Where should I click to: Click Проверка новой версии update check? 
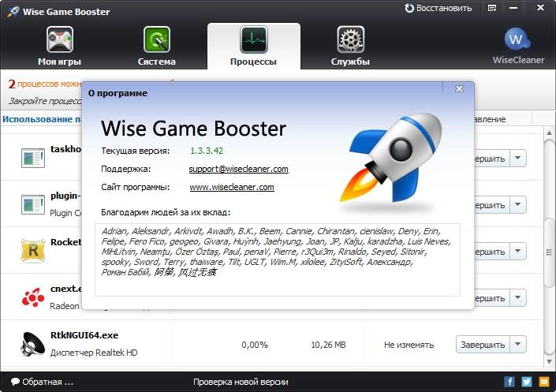[x=241, y=382]
